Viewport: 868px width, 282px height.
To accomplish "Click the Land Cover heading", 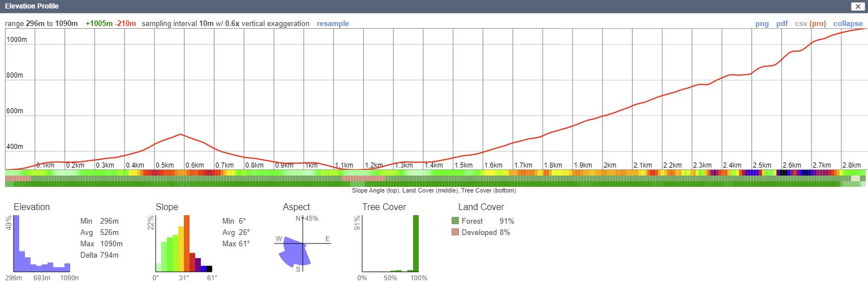I will [x=481, y=207].
